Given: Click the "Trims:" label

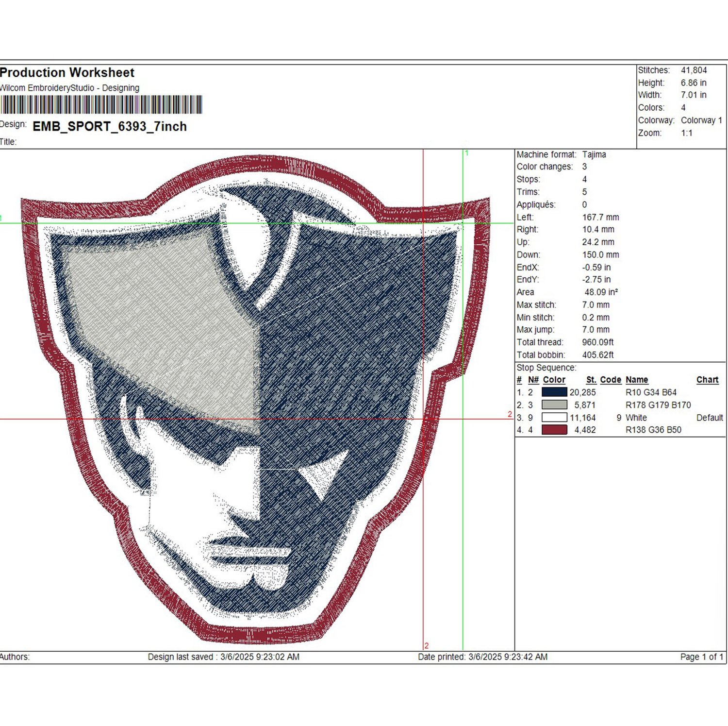Looking at the screenshot, I should [x=528, y=192].
